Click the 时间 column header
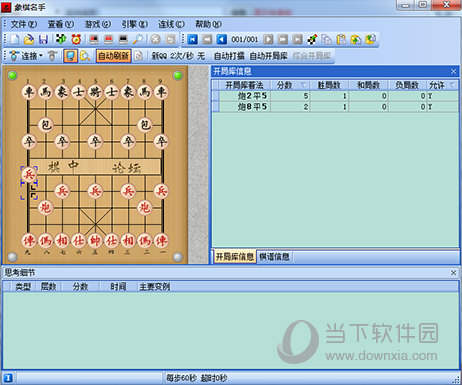 118,287
